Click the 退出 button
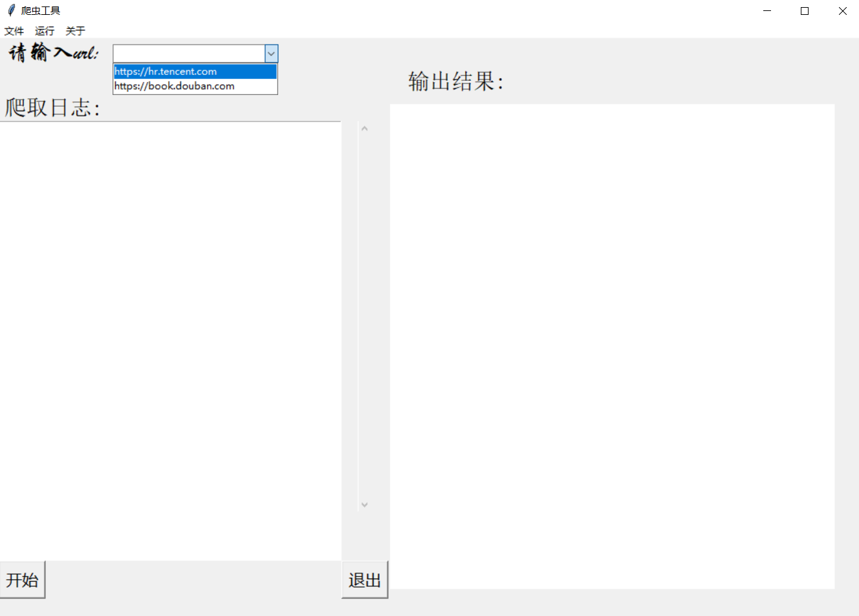 click(365, 580)
